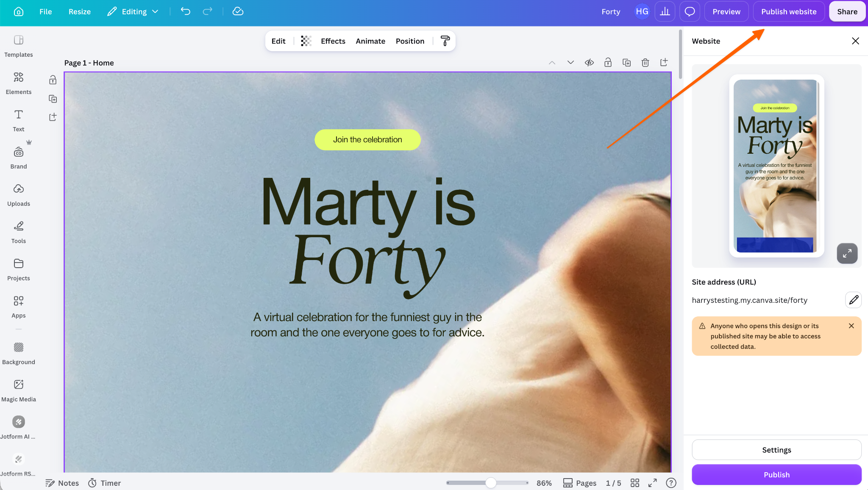Enter fullscreen from the bottom bar
This screenshot has height=490, width=868.
point(653,483)
